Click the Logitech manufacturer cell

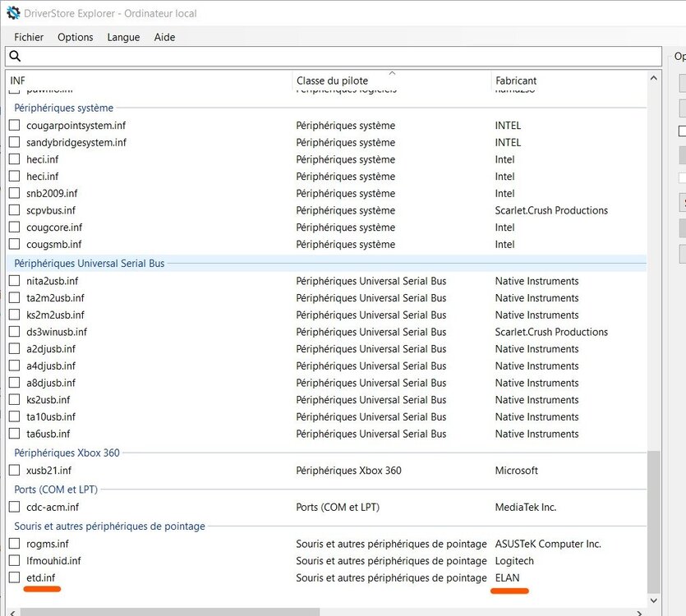click(x=514, y=561)
